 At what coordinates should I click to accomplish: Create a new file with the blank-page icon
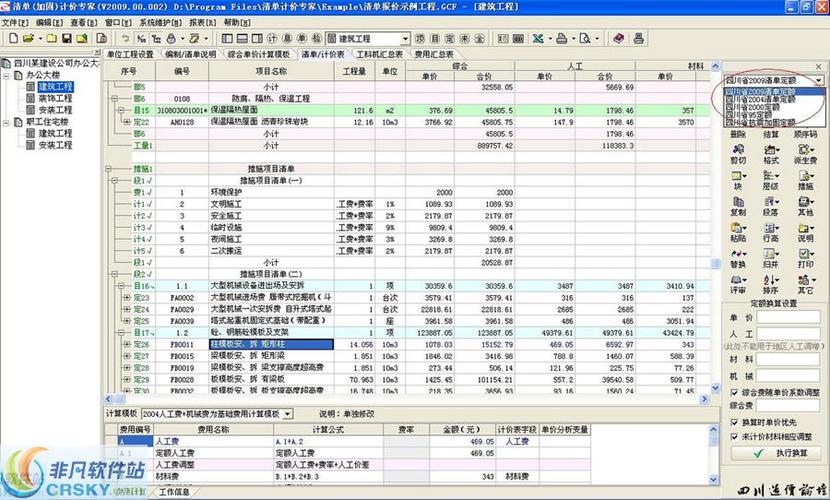(14, 39)
